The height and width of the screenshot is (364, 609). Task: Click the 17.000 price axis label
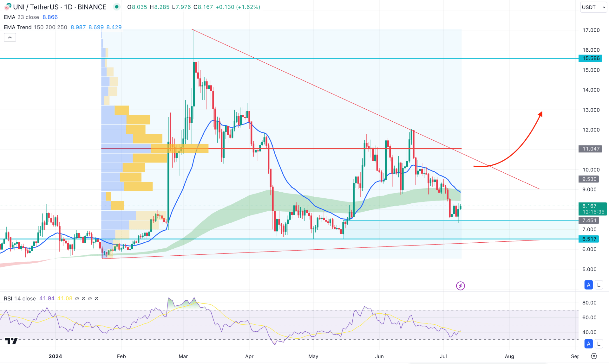591,30
